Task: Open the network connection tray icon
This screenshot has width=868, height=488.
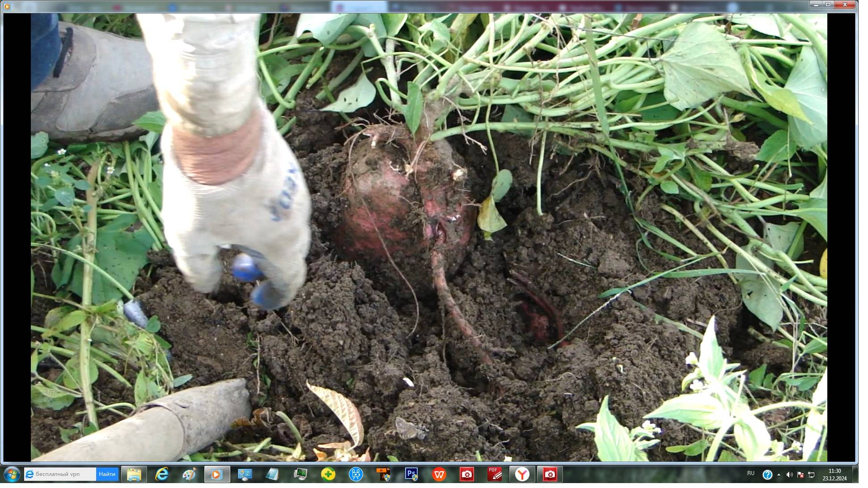Action: pyautogui.click(x=811, y=475)
